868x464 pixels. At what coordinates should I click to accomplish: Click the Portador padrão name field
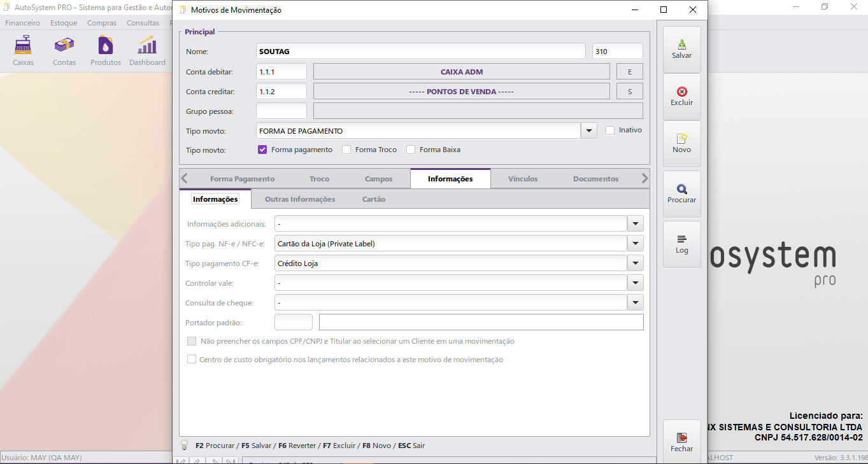pos(481,322)
